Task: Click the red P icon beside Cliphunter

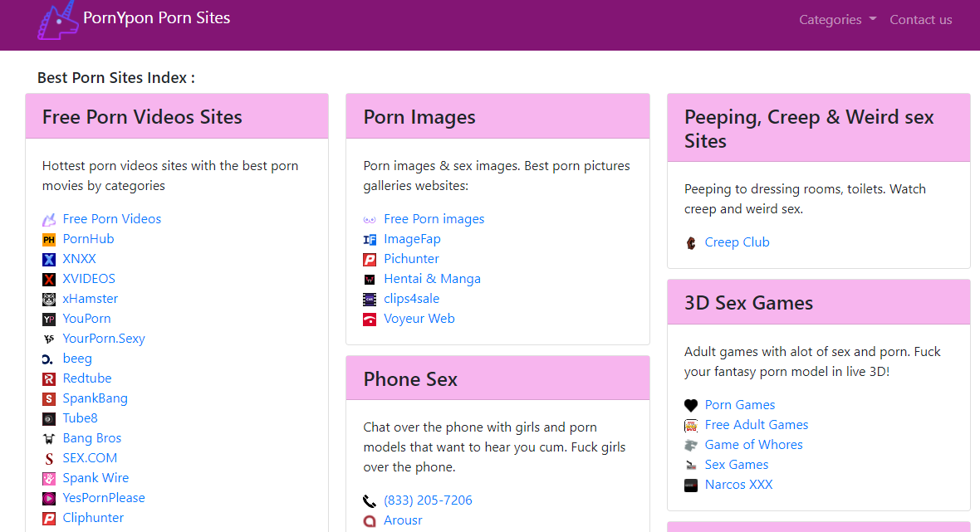Action: pos(49,518)
